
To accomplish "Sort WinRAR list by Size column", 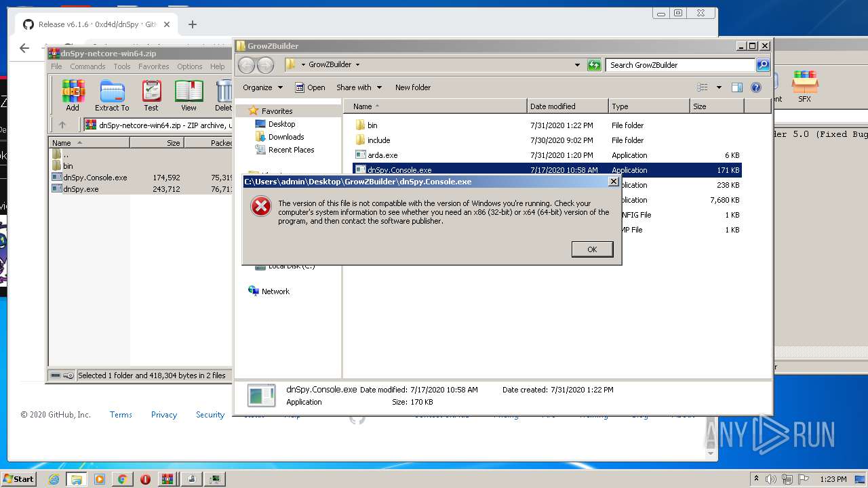I will [x=157, y=143].
